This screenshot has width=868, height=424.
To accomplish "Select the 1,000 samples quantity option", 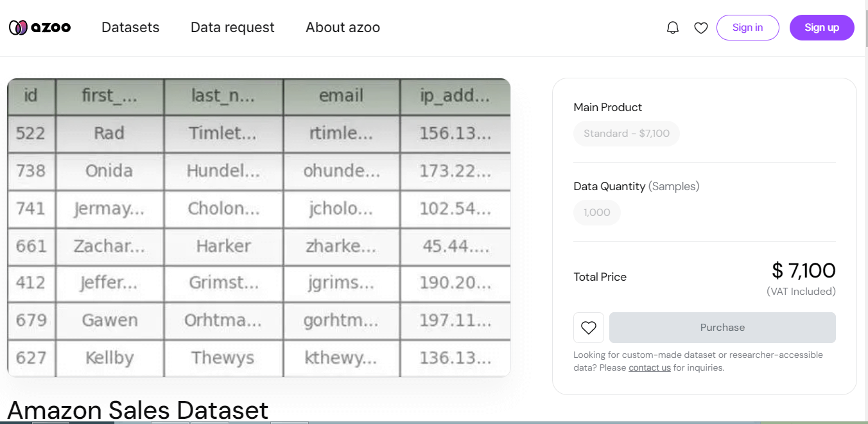I will (x=596, y=212).
